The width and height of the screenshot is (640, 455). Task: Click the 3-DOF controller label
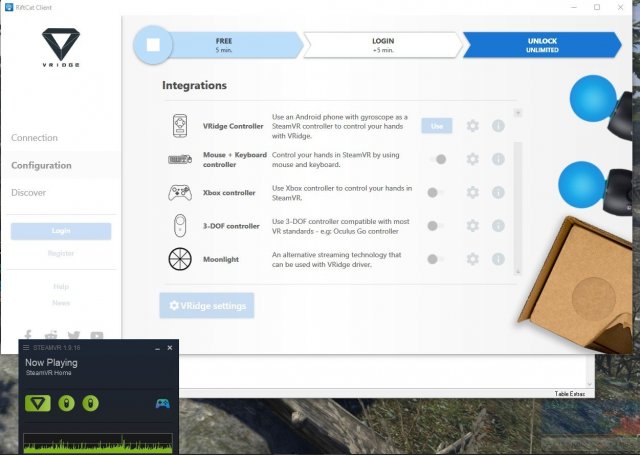pos(231,226)
